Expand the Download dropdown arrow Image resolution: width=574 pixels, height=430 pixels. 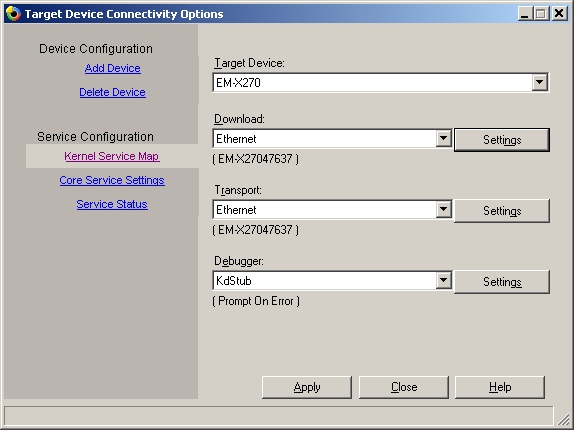443,138
